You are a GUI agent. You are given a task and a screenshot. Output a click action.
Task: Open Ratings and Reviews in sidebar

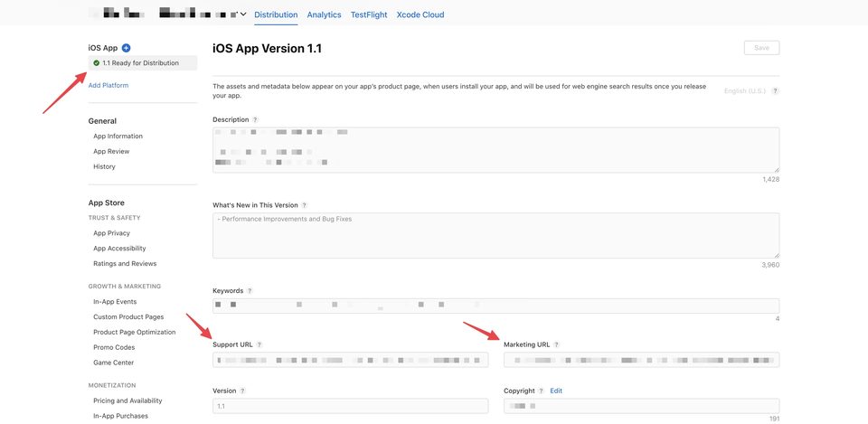[x=125, y=263]
